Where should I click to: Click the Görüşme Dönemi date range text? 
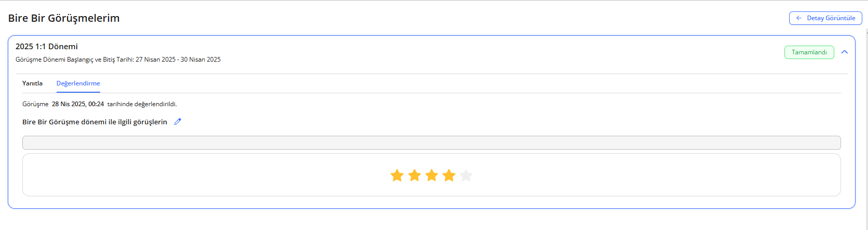(x=118, y=60)
